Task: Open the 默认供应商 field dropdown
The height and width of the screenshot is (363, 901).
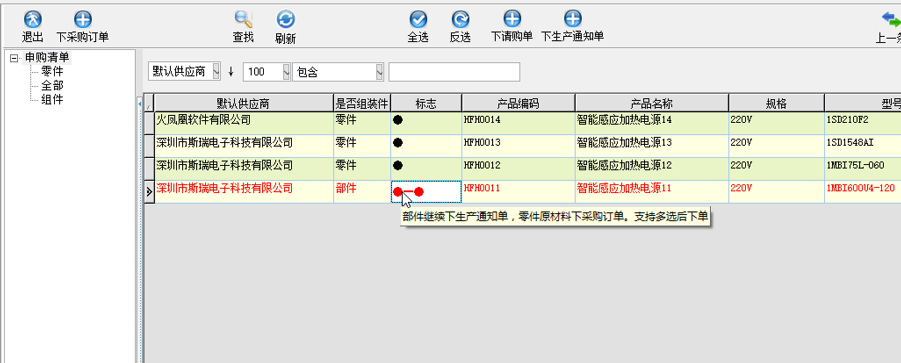Action: [216, 72]
